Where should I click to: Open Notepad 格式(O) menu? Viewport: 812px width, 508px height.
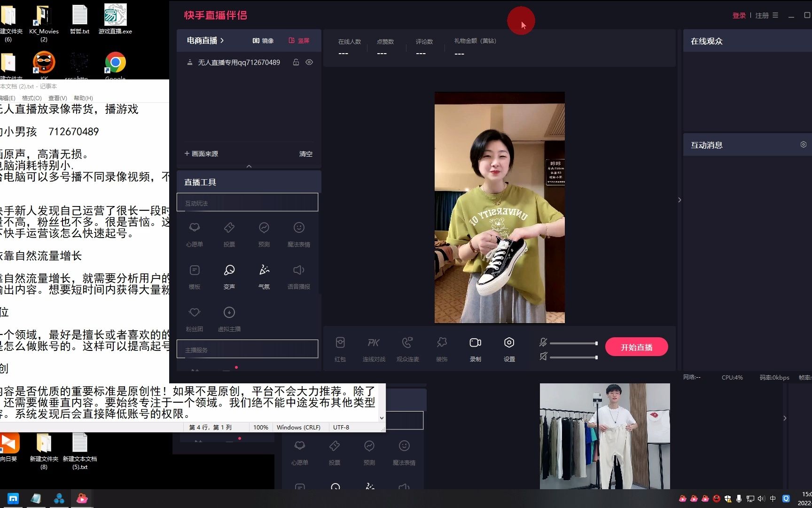32,98
